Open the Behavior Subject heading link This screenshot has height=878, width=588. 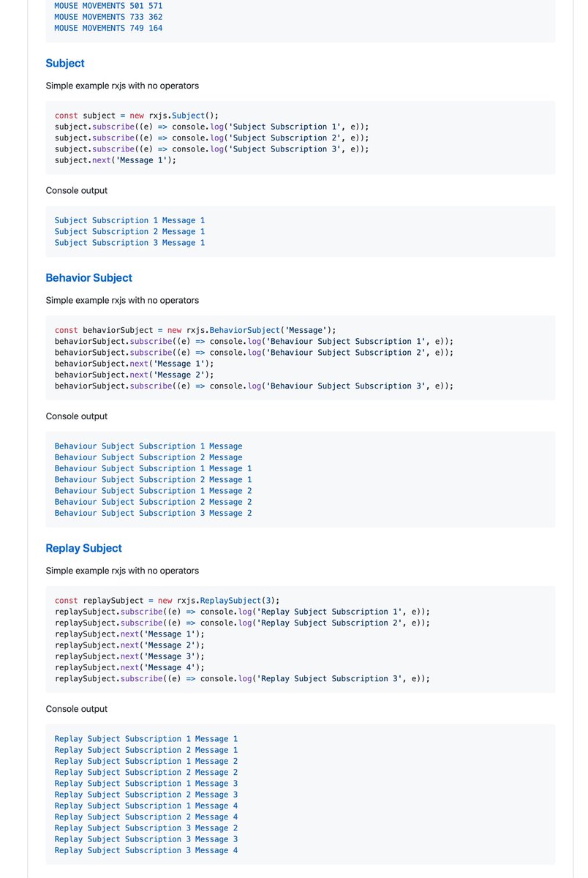[x=89, y=278]
